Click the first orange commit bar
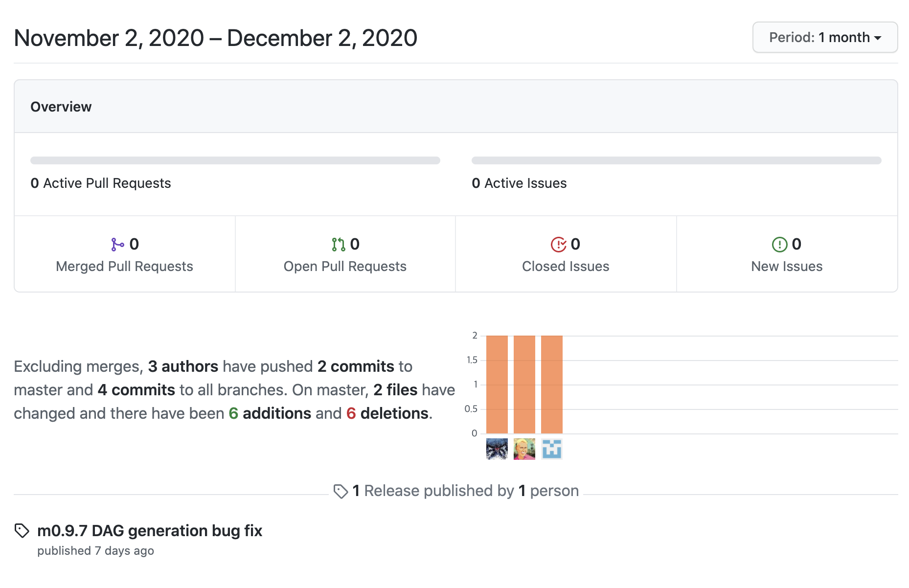The image size is (909, 588). [x=497, y=384]
